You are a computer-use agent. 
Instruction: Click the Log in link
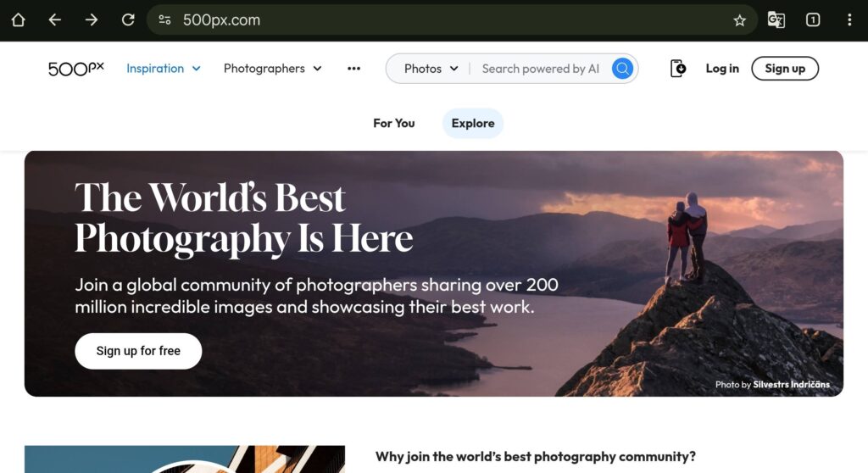click(x=722, y=69)
